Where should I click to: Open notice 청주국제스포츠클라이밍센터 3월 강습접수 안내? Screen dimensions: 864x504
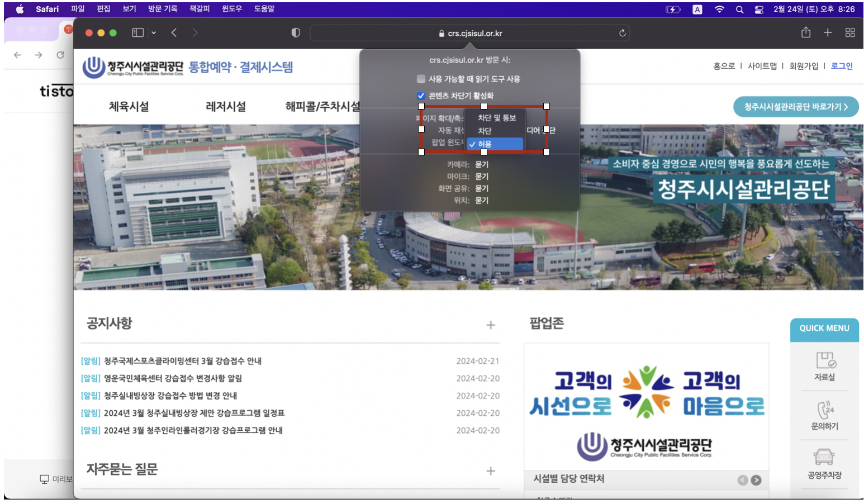183,361
